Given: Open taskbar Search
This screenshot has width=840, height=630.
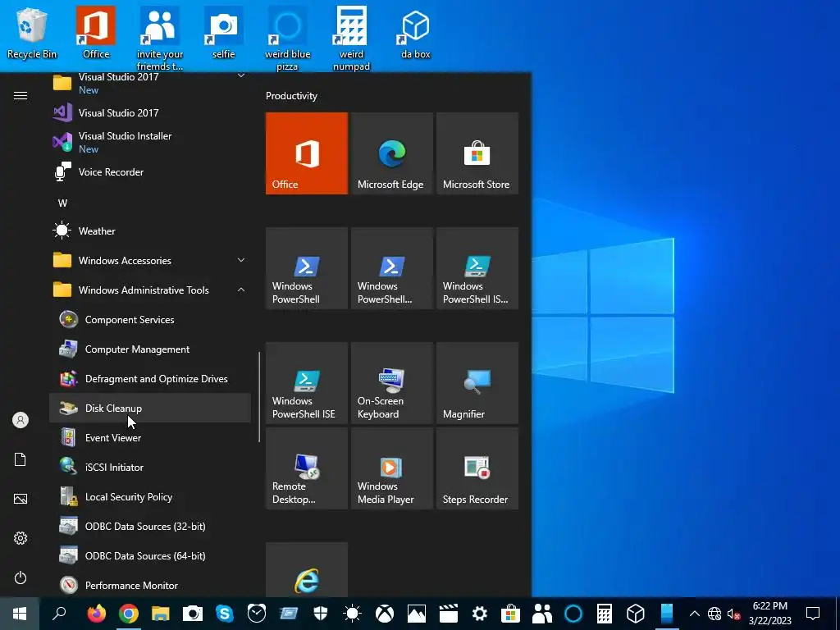Looking at the screenshot, I should pos(59,614).
